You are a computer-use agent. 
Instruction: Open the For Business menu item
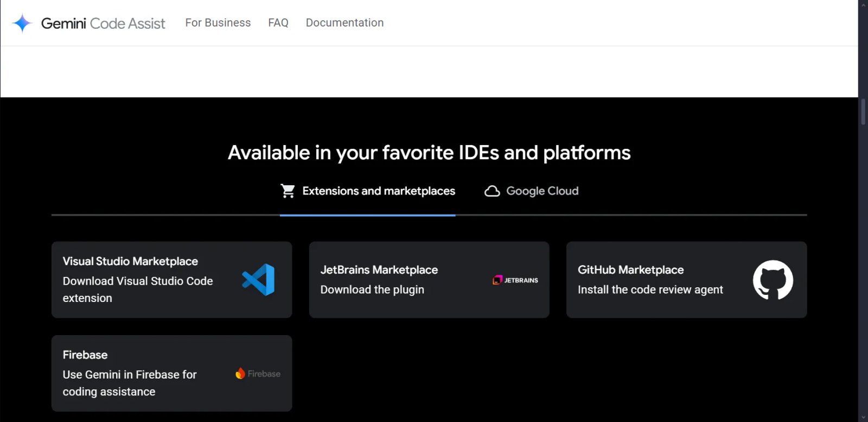(x=218, y=23)
